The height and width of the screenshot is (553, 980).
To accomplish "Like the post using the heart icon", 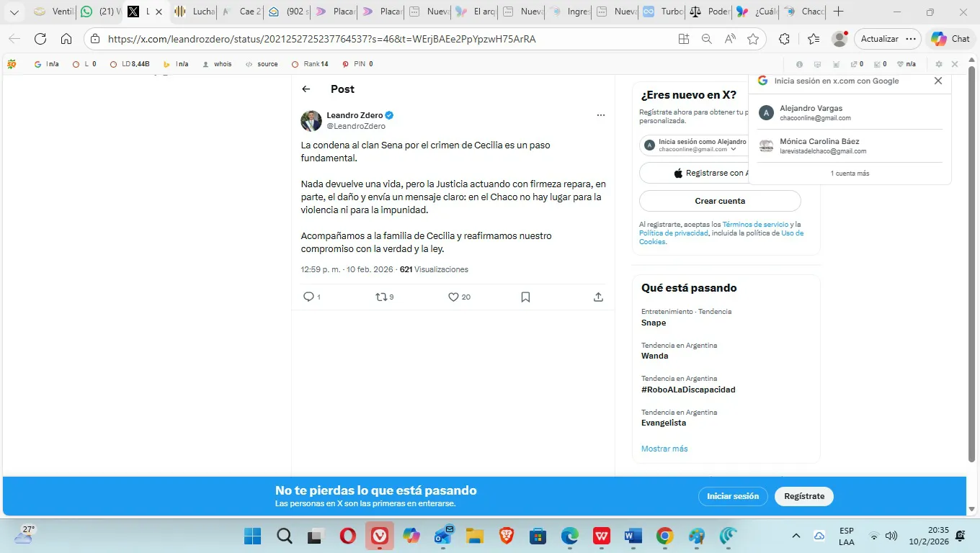I will 453,297.
